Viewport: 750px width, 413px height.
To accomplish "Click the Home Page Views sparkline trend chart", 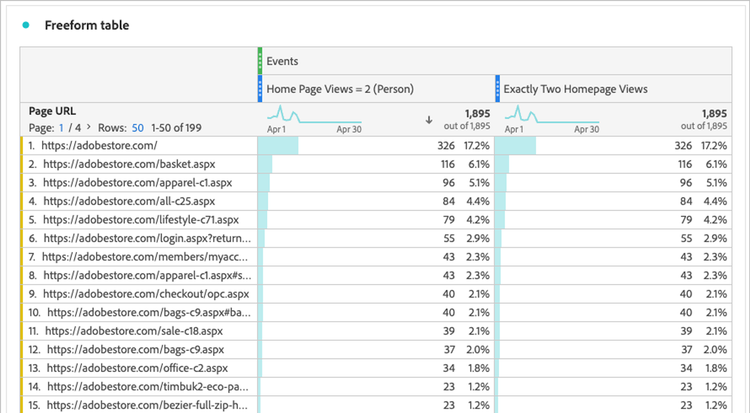I will 313,117.
